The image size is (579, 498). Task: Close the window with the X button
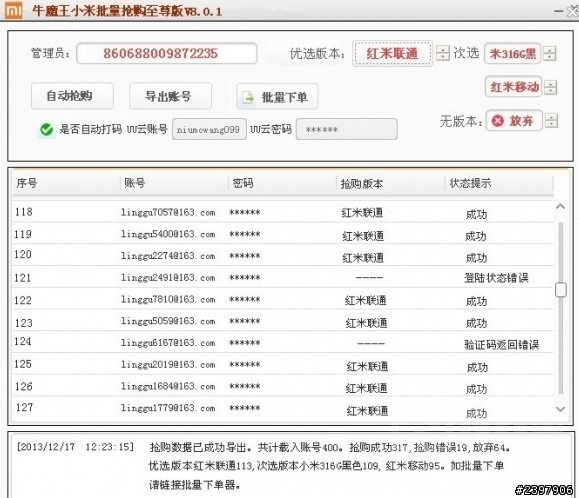[x=573, y=11]
